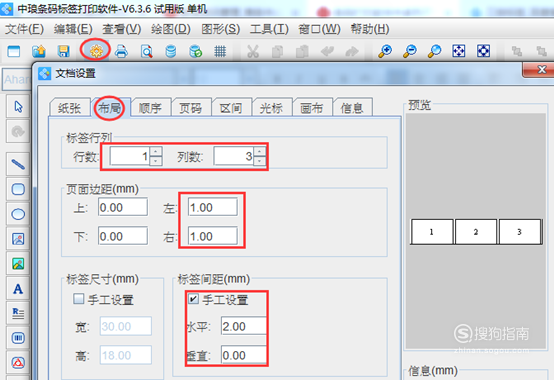Click the 右 margin input field
Image resolution: width=554 pixels, height=380 pixels.
[213, 236]
